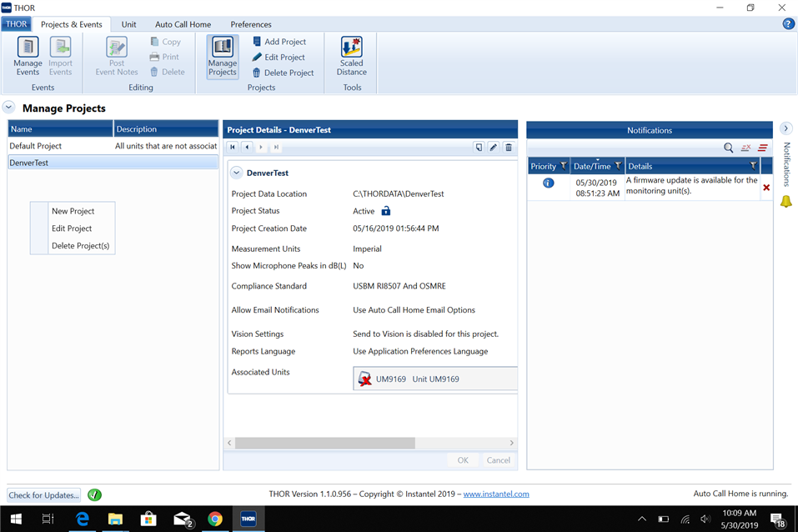Image resolution: width=798 pixels, height=532 pixels.
Task: Click the blue info priority icon
Action: (548, 183)
